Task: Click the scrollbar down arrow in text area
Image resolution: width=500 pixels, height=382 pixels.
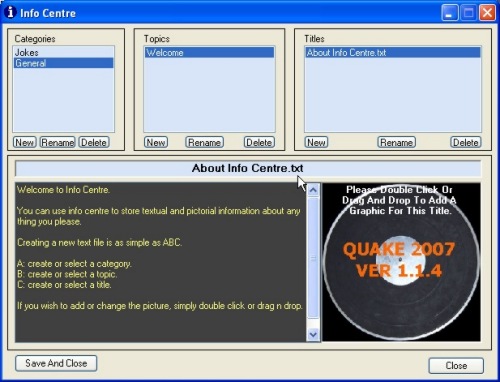Action: click(x=313, y=334)
